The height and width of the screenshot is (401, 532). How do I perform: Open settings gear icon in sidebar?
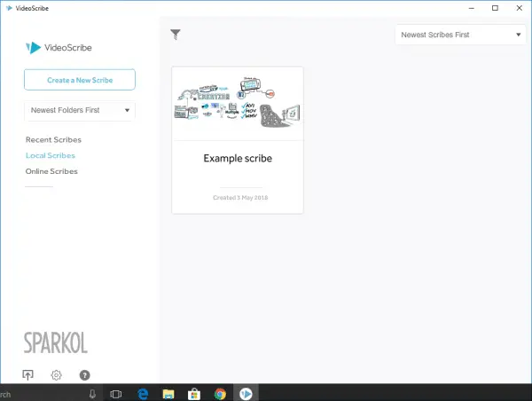pyautogui.click(x=57, y=375)
